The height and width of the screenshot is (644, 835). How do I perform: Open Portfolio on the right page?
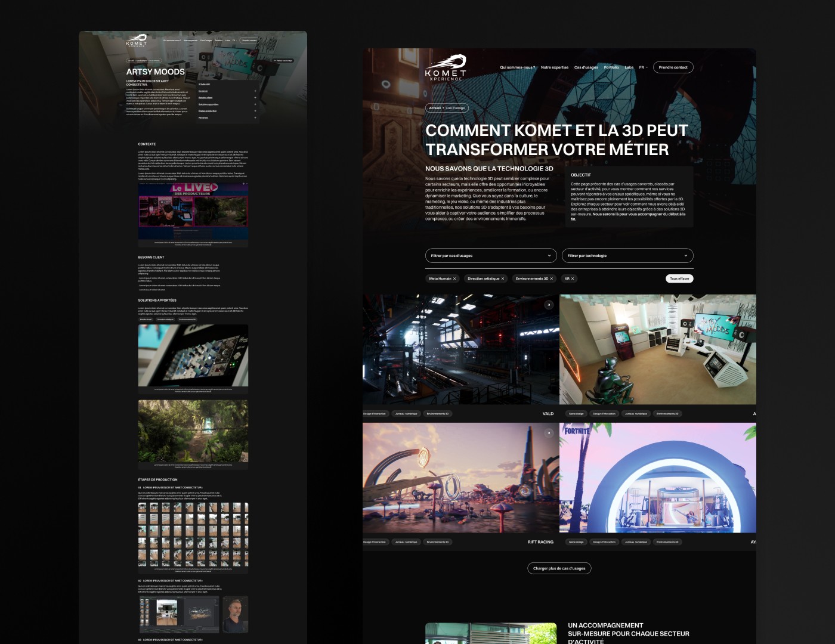[611, 67]
